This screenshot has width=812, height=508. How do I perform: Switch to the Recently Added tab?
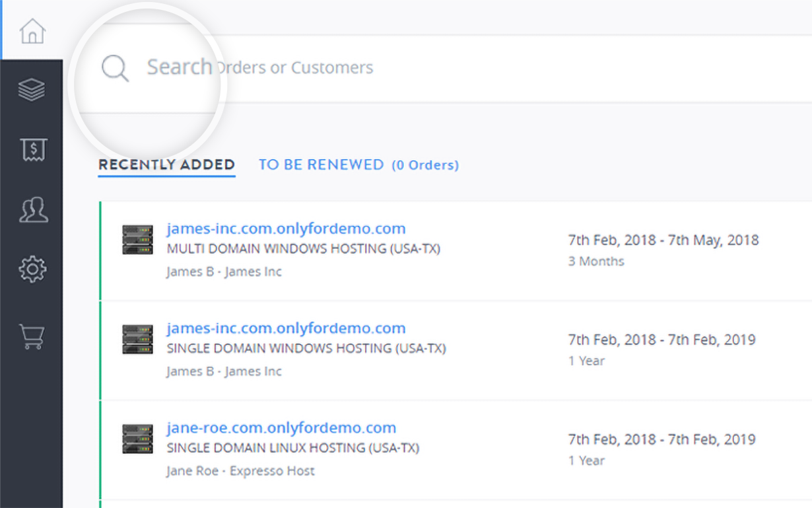pyautogui.click(x=166, y=164)
